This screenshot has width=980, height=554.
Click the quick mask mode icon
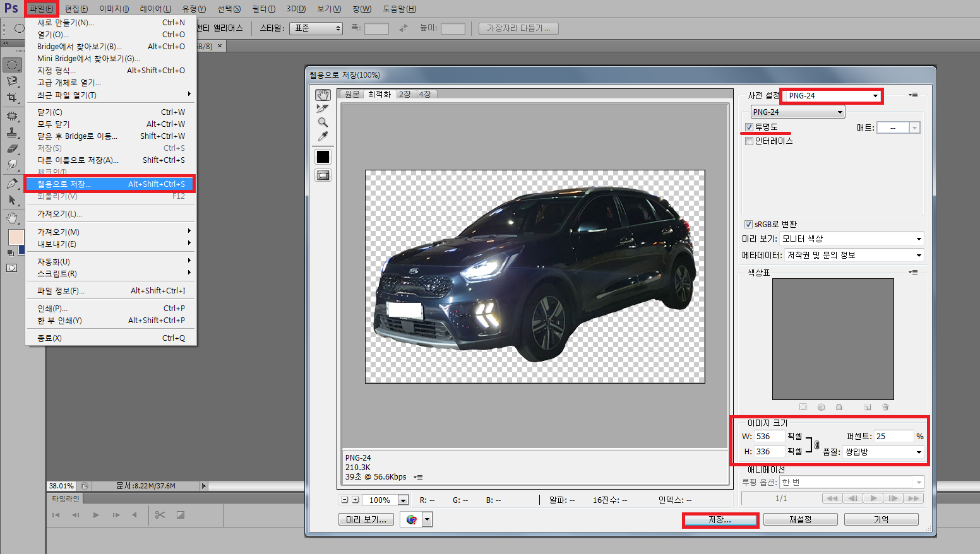[x=12, y=268]
